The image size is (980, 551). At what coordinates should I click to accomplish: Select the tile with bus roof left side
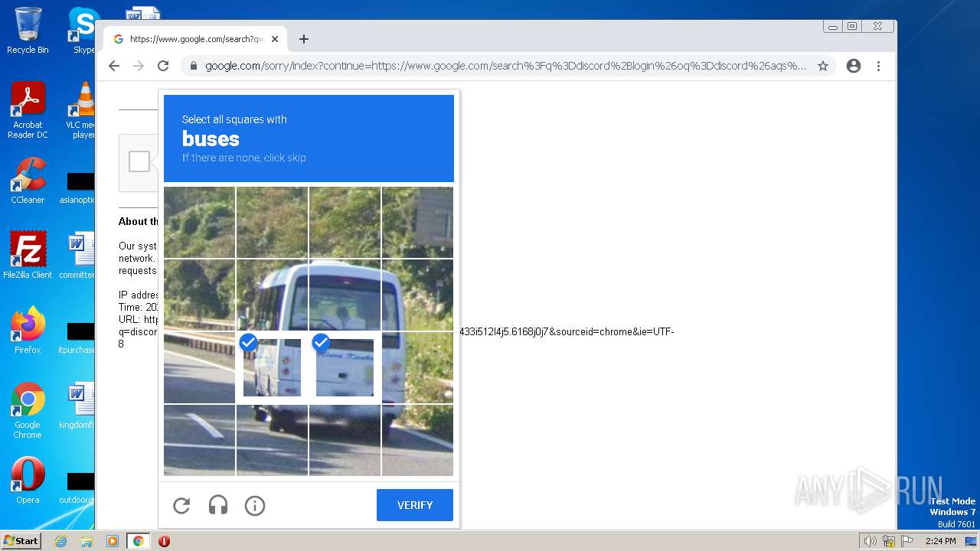tap(272, 295)
